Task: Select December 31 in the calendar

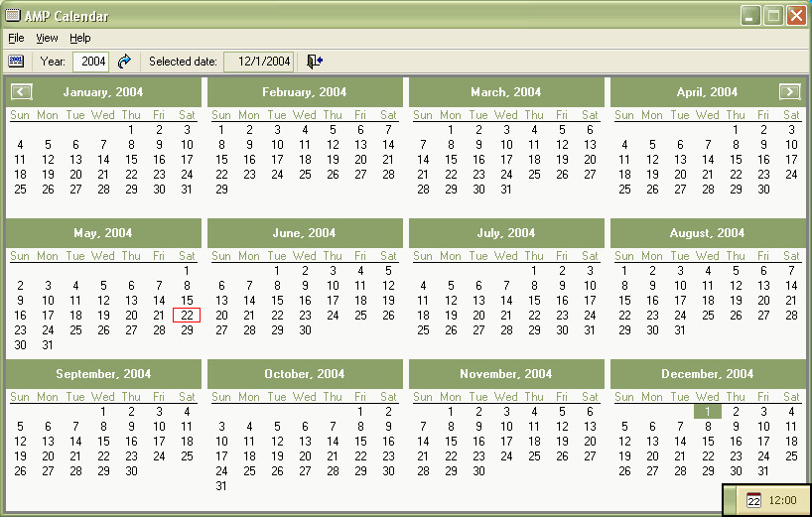Action: point(763,471)
